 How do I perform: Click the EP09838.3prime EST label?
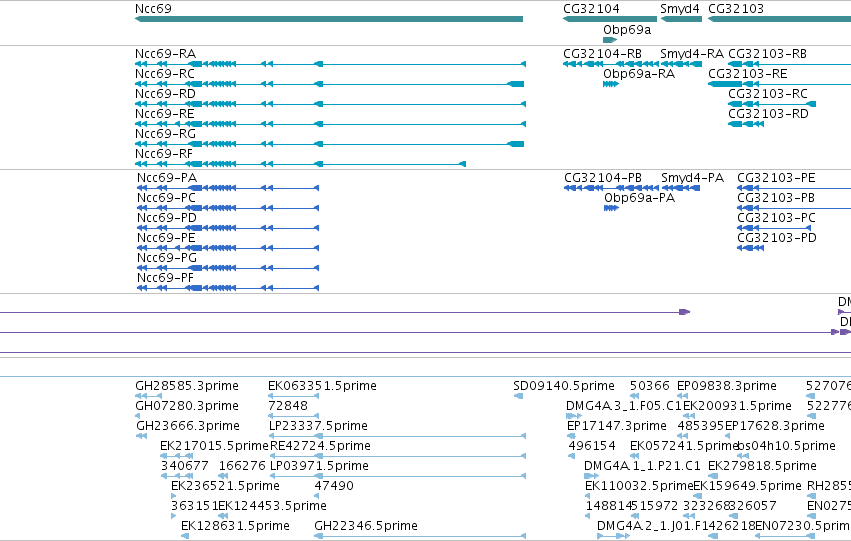727,386
